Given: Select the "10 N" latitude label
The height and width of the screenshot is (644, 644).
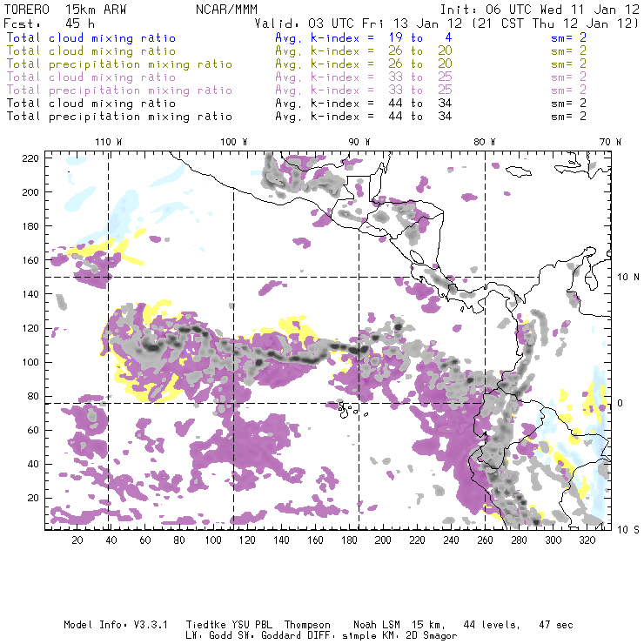Looking at the screenshot, I should (x=628, y=278).
